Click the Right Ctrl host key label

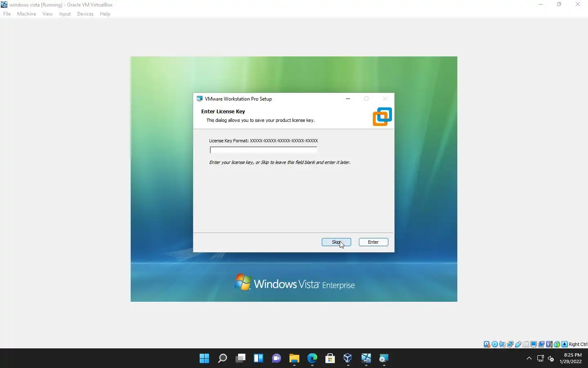tap(578, 344)
